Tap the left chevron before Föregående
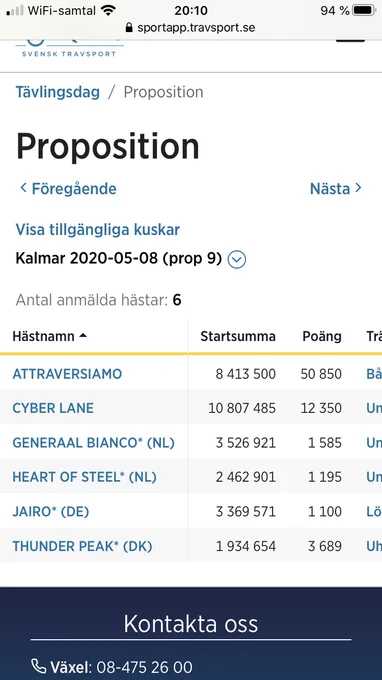Viewport: 382px width, 680px height. pos(23,188)
